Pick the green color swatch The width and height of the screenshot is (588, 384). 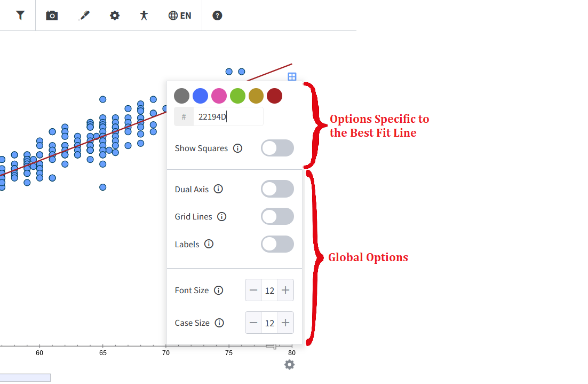237,96
